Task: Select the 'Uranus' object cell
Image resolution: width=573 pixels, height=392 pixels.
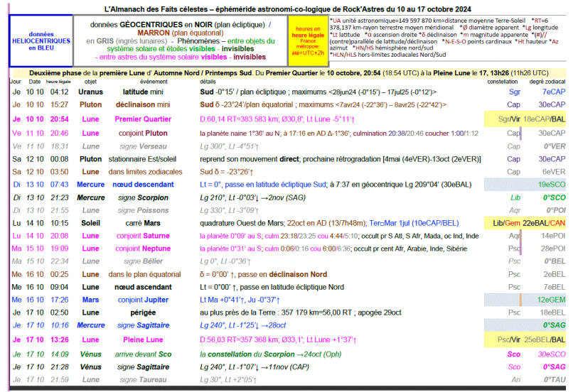Action: tap(90, 92)
